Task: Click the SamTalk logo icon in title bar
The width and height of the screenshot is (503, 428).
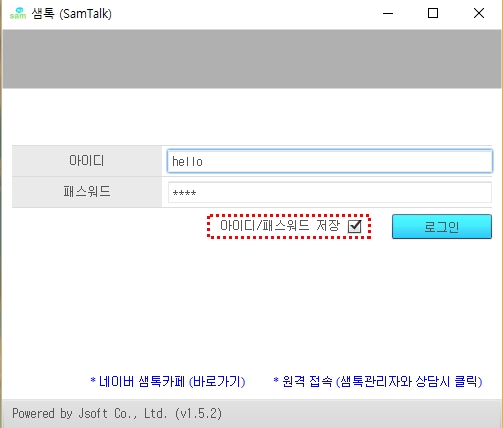Action: click(x=18, y=13)
